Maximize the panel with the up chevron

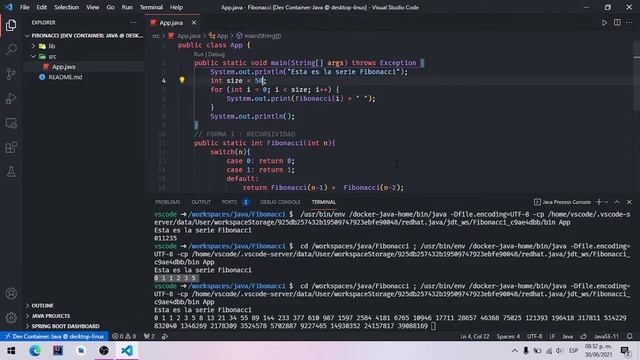tap(617, 202)
